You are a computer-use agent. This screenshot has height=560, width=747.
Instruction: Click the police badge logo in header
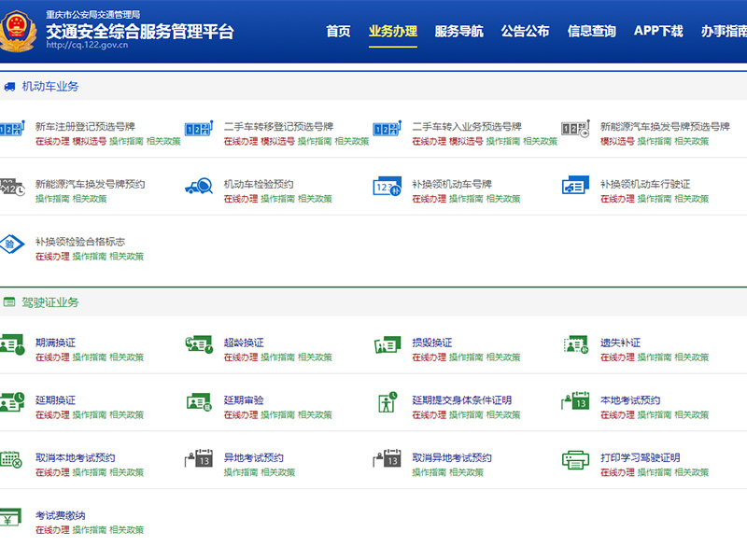click(x=21, y=33)
